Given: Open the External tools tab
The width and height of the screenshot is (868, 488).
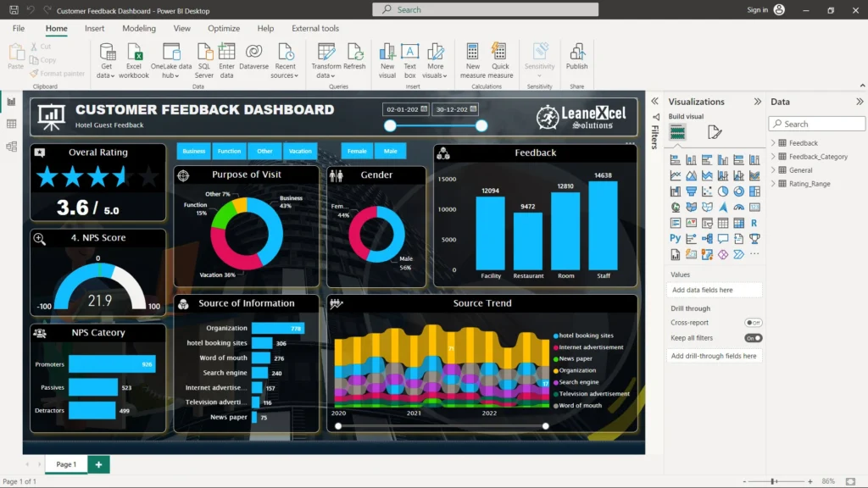Looking at the screenshot, I should tap(315, 28).
